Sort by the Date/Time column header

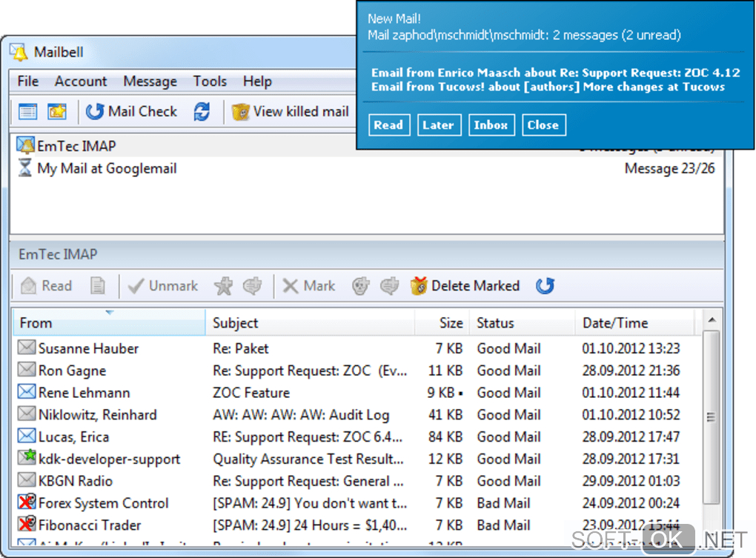click(635, 322)
